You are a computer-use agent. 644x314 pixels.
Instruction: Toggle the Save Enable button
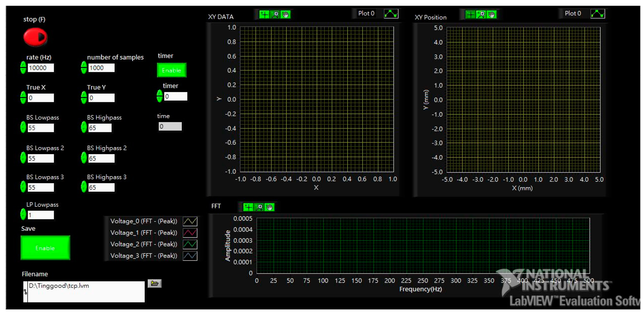tap(45, 248)
